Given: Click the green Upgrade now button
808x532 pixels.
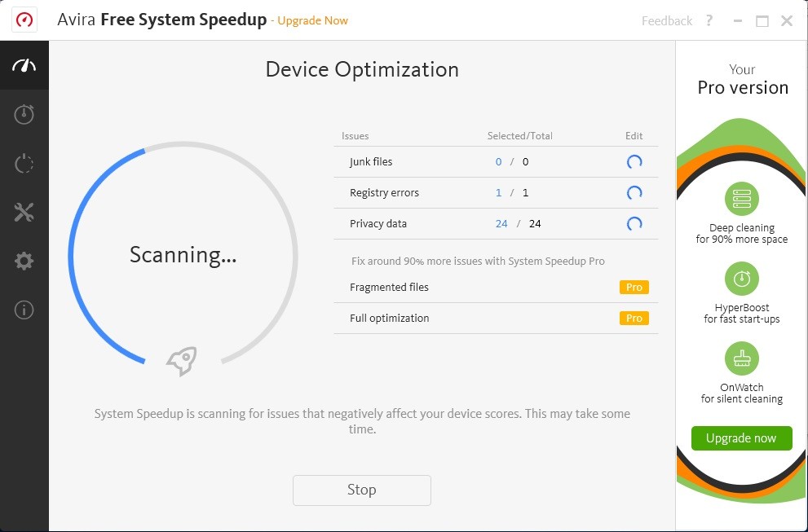Looking at the screenshot, I should click(741, 438).
